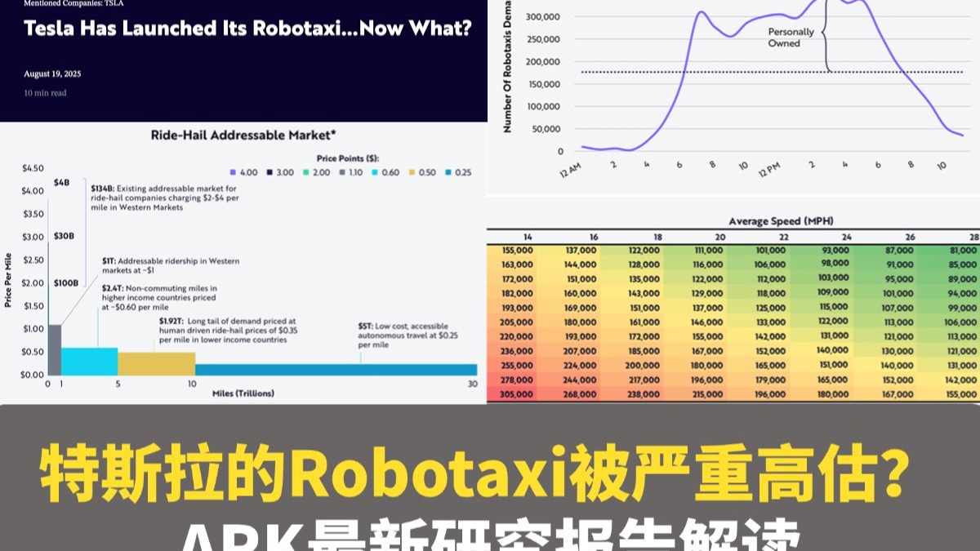Select the long blue $0.25 bar
The width and height of the screenshot is (980, 551).
click(x=336, y=369)
